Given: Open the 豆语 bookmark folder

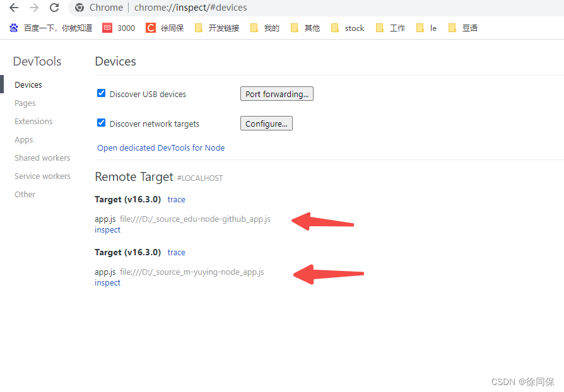Looking at the screenshot, I should tap(463, 28).
